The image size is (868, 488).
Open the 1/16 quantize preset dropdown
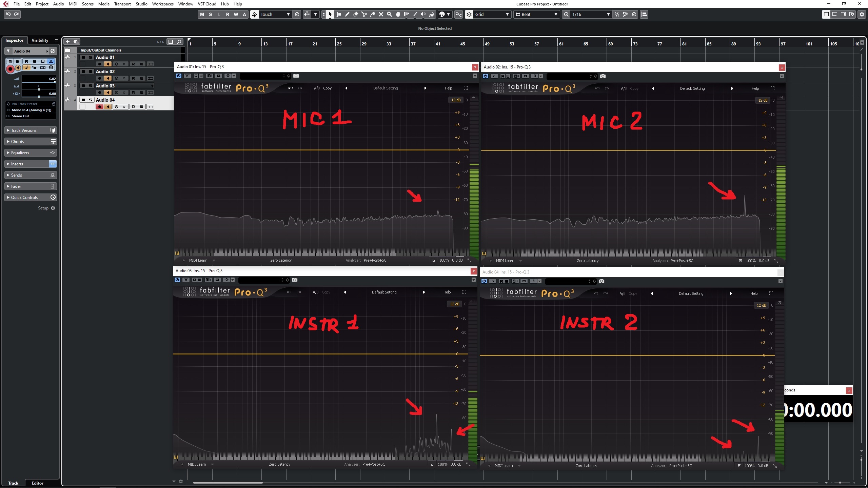pos(591,14)
